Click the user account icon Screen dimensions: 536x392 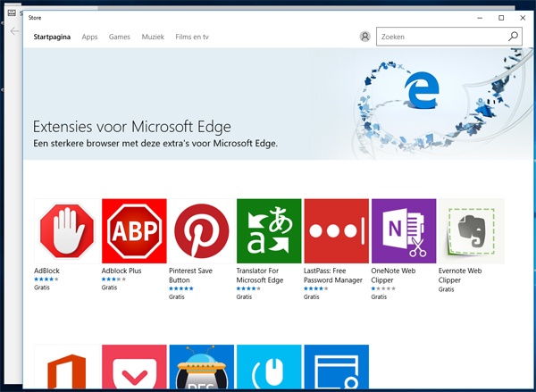[365, 37]
